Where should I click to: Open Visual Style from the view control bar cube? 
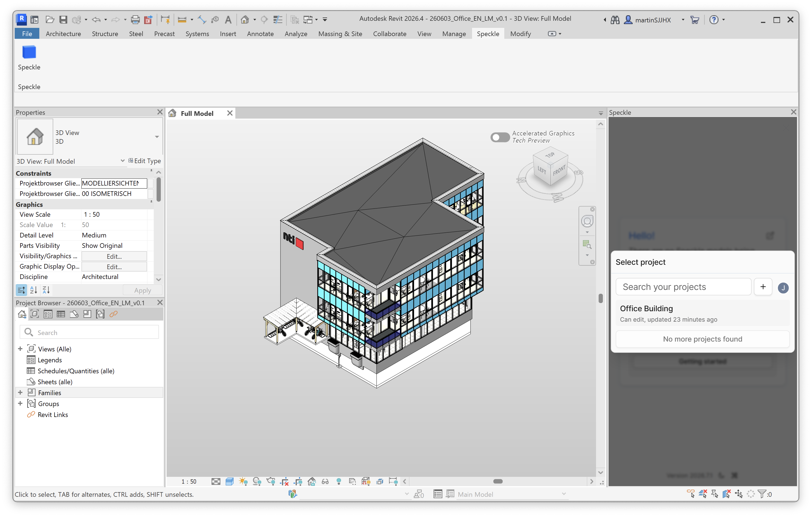(230, 481)
